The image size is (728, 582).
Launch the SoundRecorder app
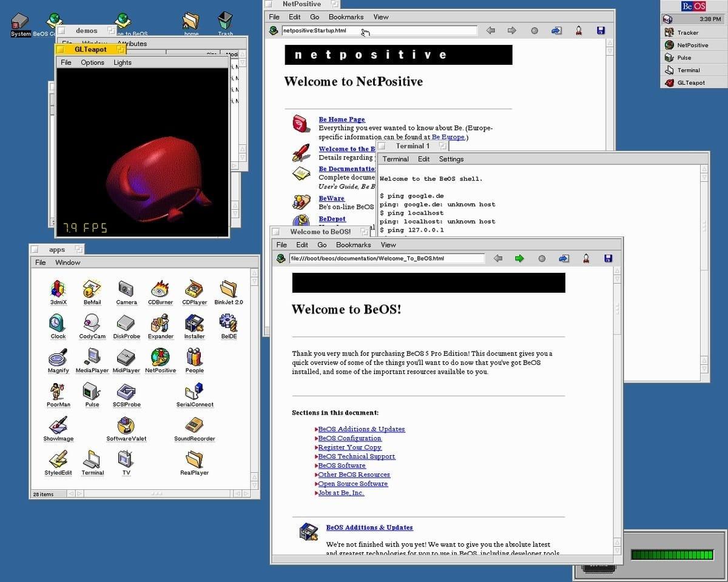coord(194,425)
